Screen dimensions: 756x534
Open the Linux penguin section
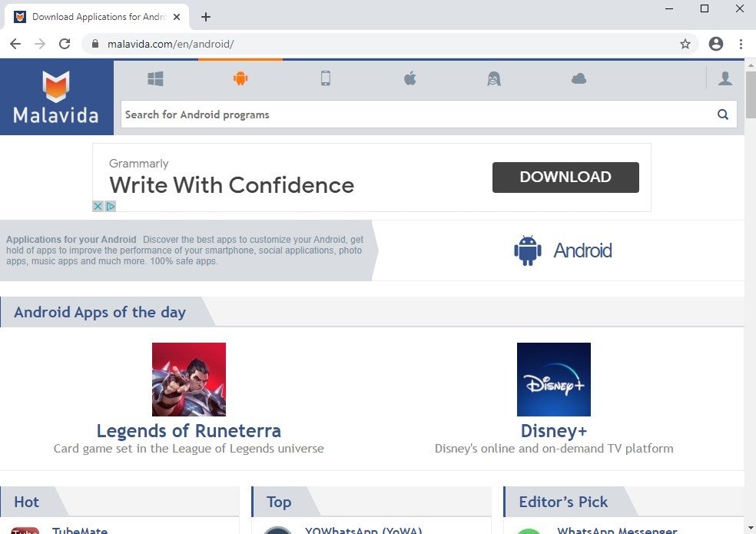(494, 78)
